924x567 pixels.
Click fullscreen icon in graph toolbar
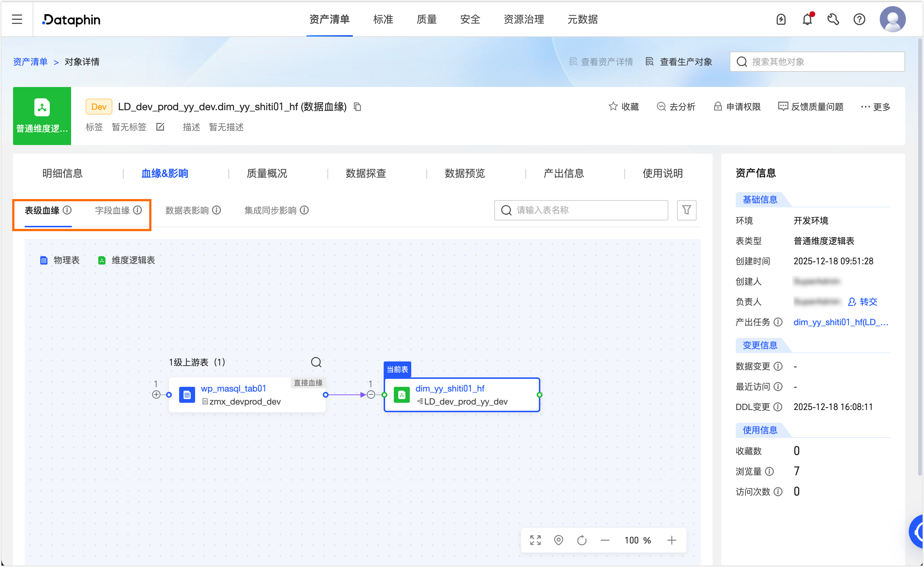coord(535,540)
